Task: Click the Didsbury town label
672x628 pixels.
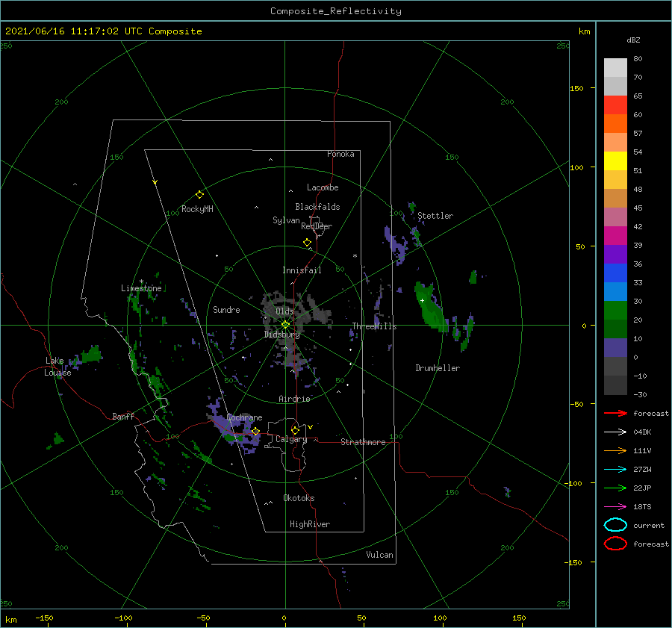Action: click(282, 335)
